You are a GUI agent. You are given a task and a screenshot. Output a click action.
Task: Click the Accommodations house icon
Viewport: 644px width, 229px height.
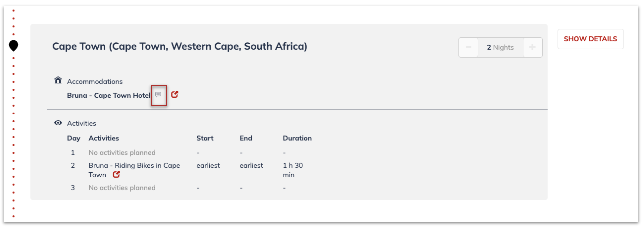click(x=58, y=80)
